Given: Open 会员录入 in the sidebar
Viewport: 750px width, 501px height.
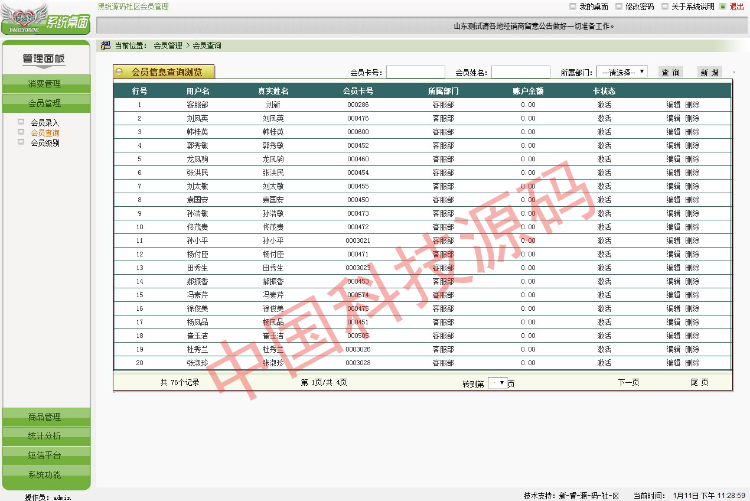Looking at the screenshot, I should click(44, 122).
